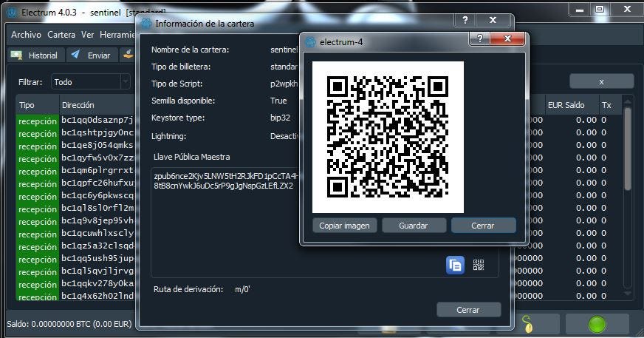Click the x button to hide the address filter bar
The width and height of the screenshot is (644, 338).
click(601, 81)
